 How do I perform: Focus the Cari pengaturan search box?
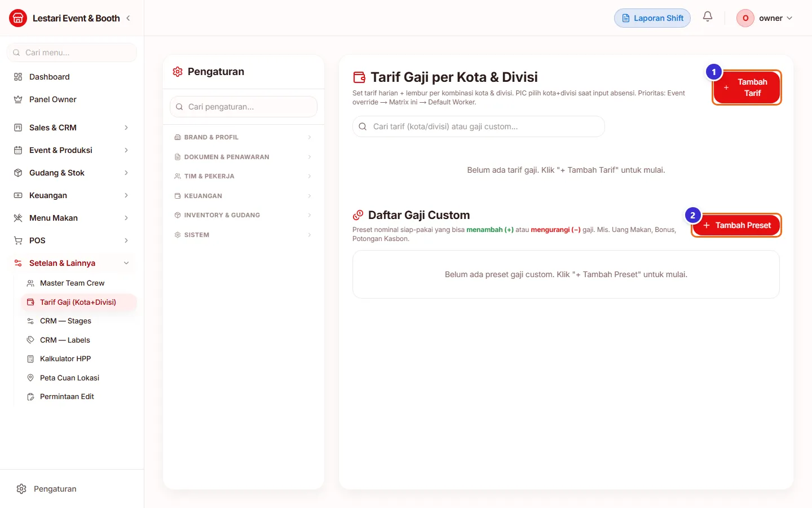click(x=244, y=107)
